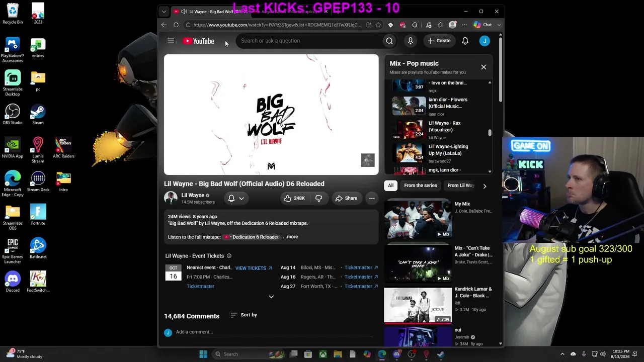Viewport: 644px width, 362px height.
Task: Open Ticketmaster link for Rogers, AR
Action: click(x=361, y=277)
